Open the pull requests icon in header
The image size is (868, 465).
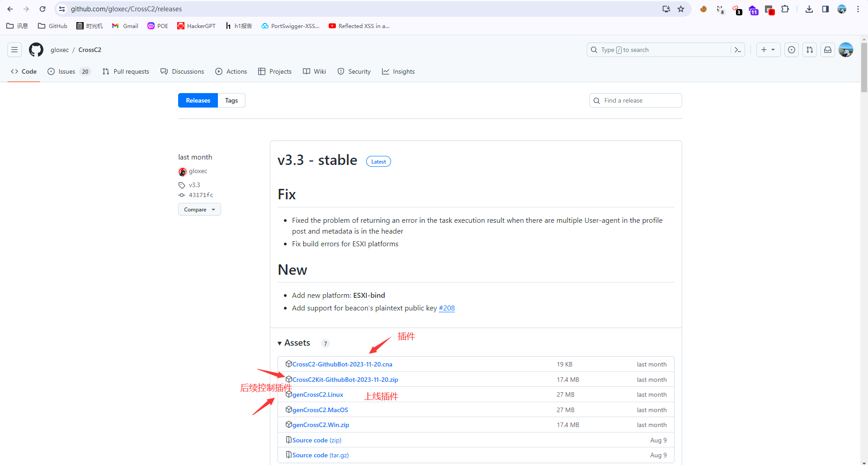[810, 50]
